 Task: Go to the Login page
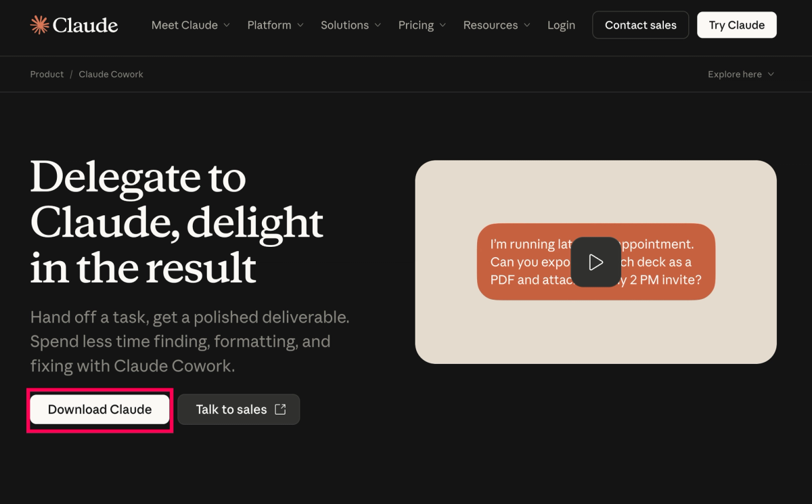pyautogui.click(x=561, y=25)
